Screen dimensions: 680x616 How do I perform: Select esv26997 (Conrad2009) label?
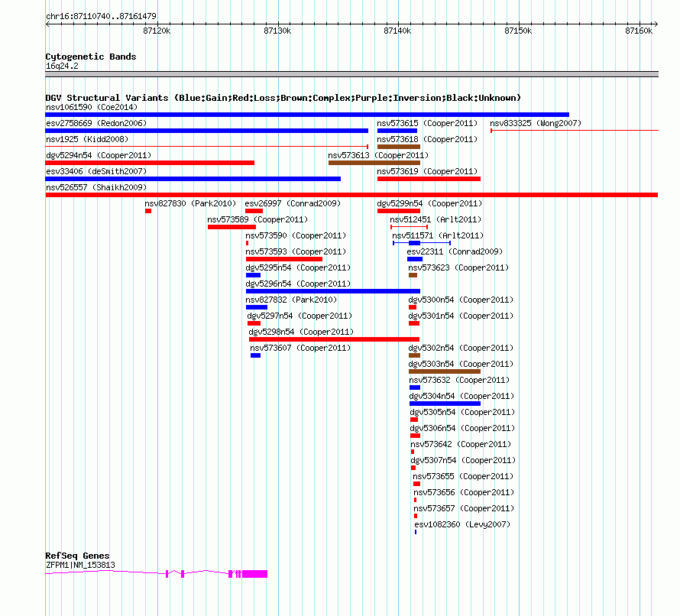tap(293, 203)
